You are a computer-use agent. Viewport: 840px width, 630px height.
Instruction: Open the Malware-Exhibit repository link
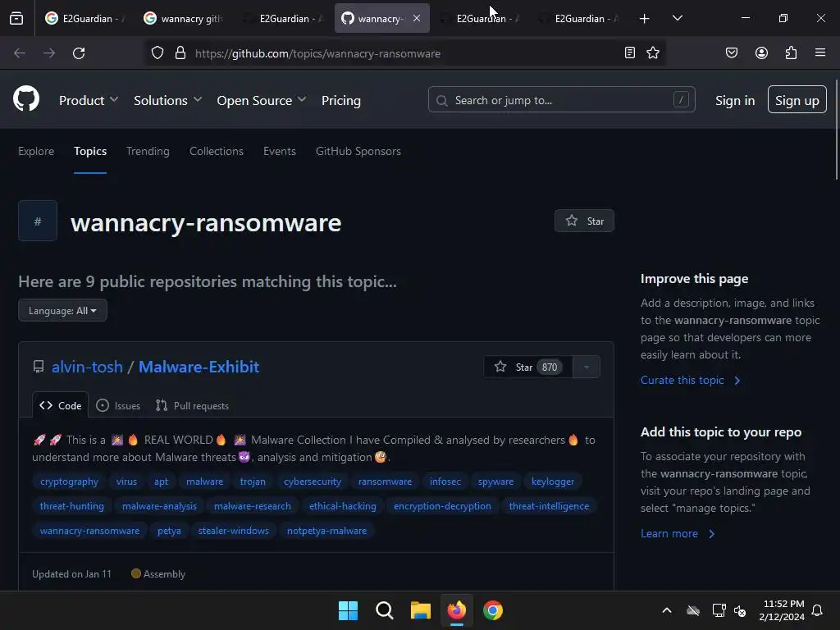(x=199, y=367)
